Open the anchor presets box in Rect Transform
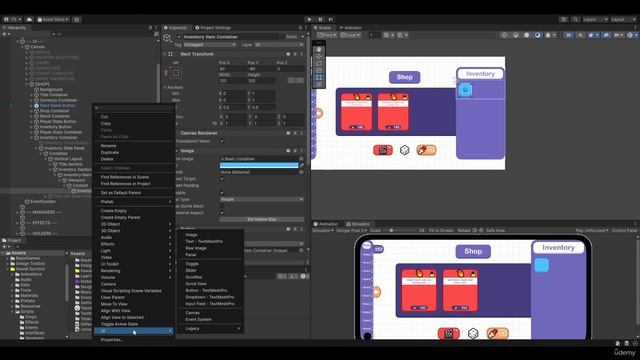 176,73
